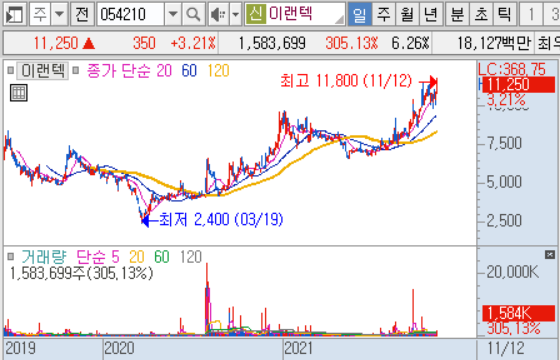This screenshot has height=360, width=560.
Task: Open the 주 type dropdown arrow
Action: click(59, 14)
